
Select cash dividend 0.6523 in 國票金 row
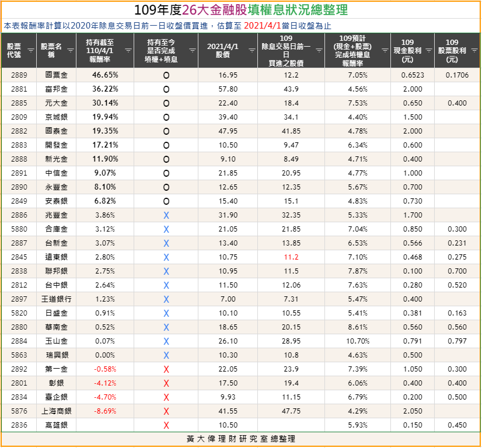click(x=413, y=75)
